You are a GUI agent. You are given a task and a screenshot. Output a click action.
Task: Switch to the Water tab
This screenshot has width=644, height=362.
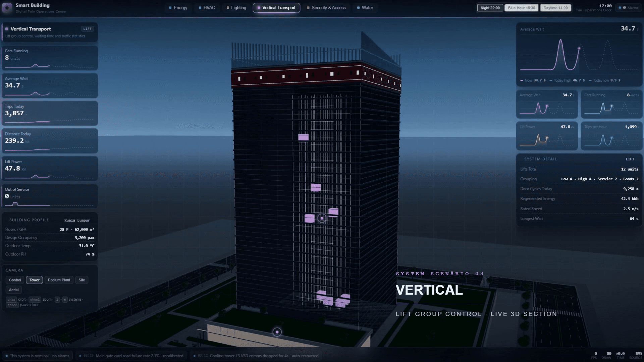pyautogui.click(x=365, y=8)
